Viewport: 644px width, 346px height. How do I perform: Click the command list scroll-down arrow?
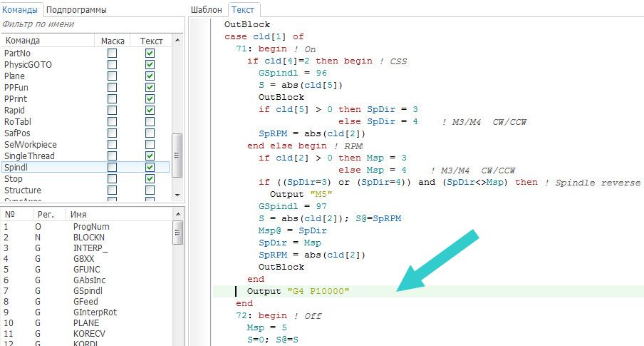coord(177,195)
